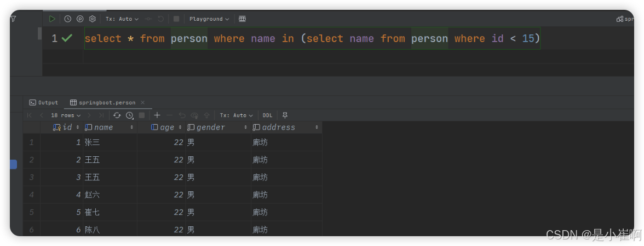The height and width of the screenshot is (246, 644).
Task: Add a new row with plus icon
Action: click(x=157, y=115)
